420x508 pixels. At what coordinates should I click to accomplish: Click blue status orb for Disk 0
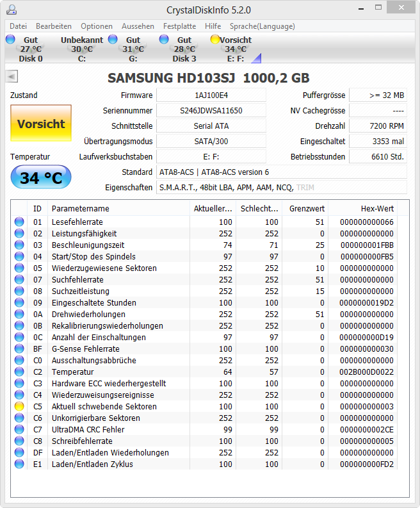pyautogui.click(x=10, y=39)
